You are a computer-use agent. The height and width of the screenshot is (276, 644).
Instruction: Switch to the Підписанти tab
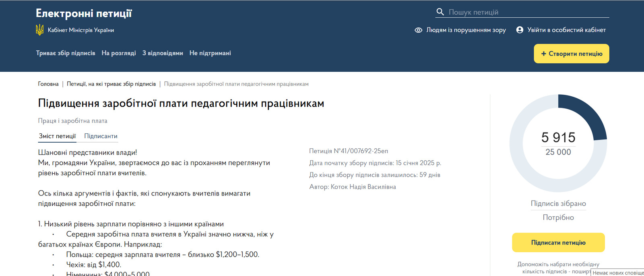pos(101,136)
